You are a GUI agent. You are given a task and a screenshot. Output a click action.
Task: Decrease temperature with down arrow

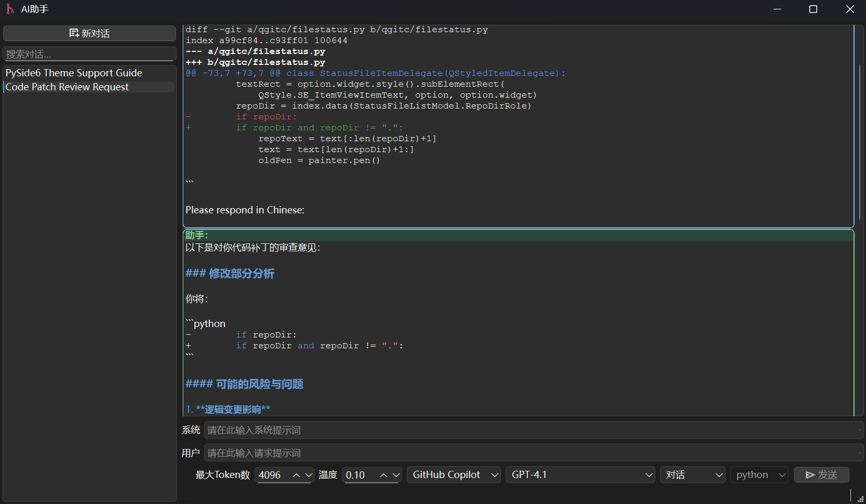click(396, 475)
